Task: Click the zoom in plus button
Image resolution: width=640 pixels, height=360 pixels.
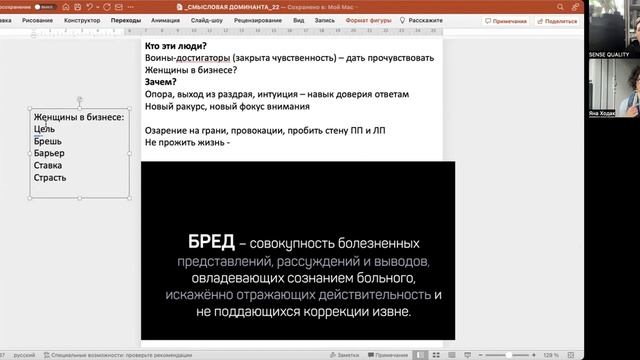Action: coord(534,355)
